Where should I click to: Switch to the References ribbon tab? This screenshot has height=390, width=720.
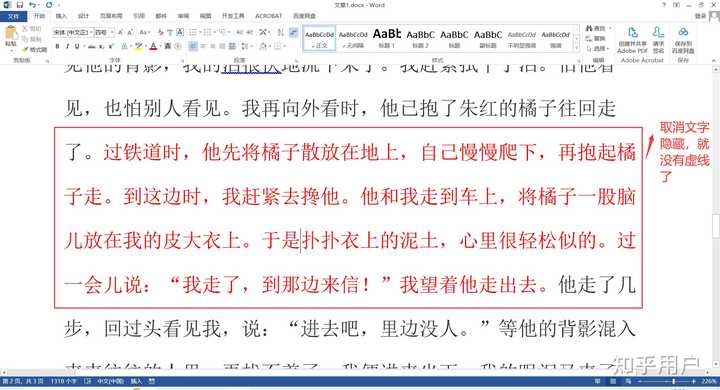click(x=139, y=16)
